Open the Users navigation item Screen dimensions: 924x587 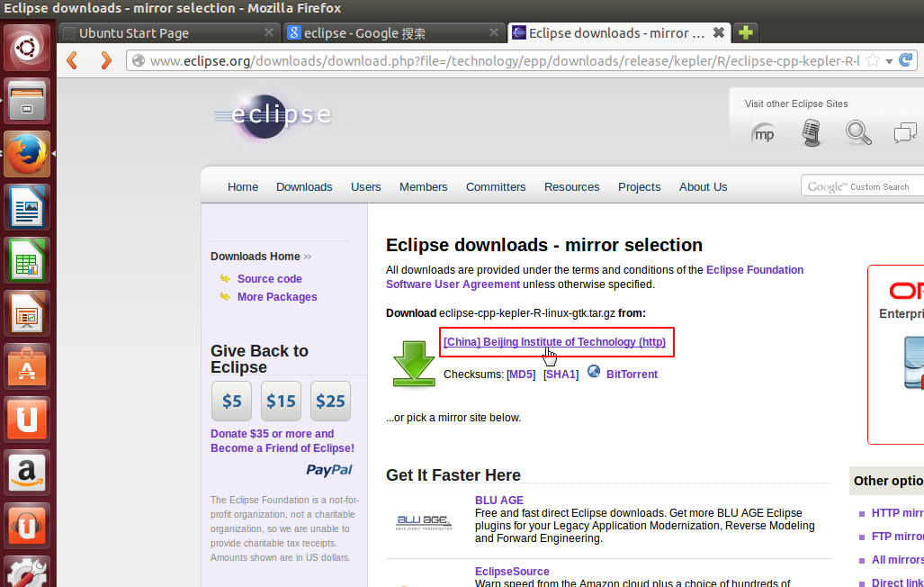point(366,187)
